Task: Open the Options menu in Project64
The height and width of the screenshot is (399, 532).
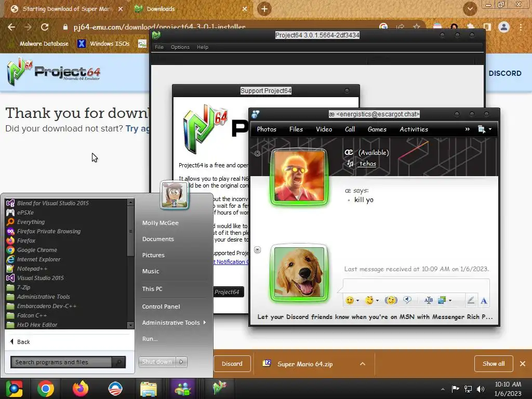Action: pyautogui.click(x=180, y=47)
